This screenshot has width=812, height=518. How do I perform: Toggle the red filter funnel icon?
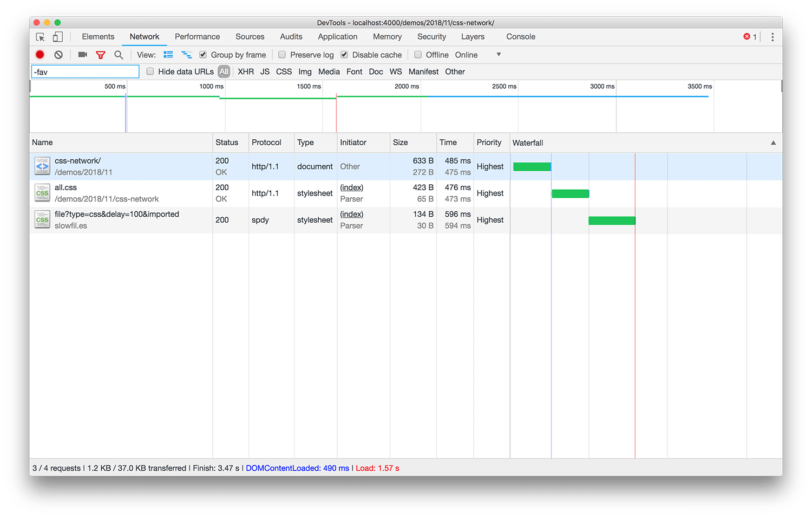coord(101,55)
